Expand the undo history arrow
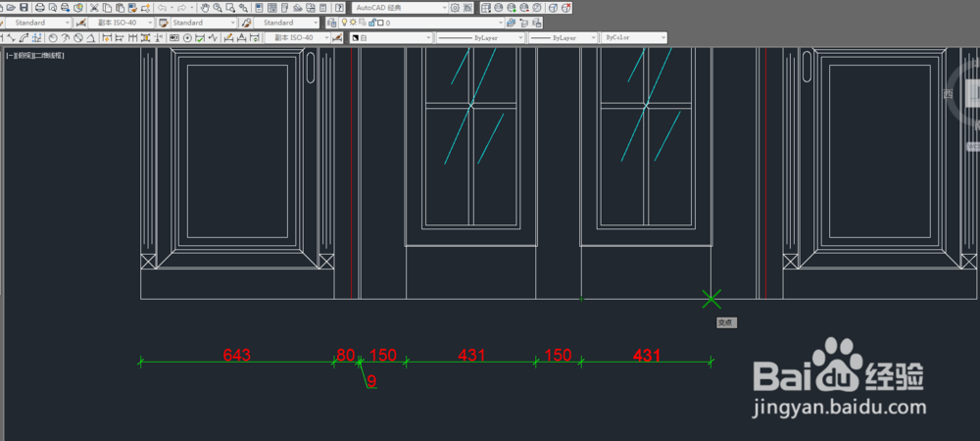The width and height of the screenshot is (980, 441). [171, 8]
